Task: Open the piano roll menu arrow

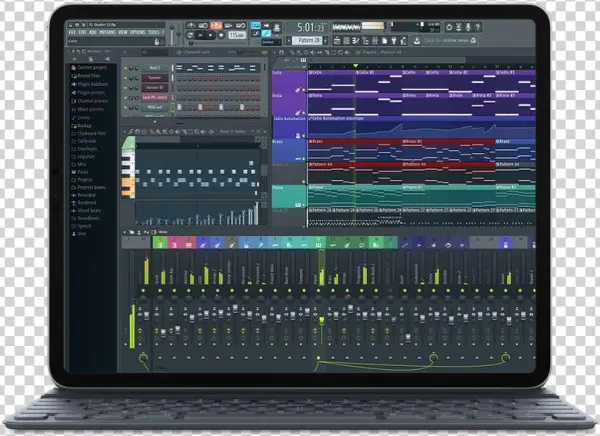Action: point(125,132)
